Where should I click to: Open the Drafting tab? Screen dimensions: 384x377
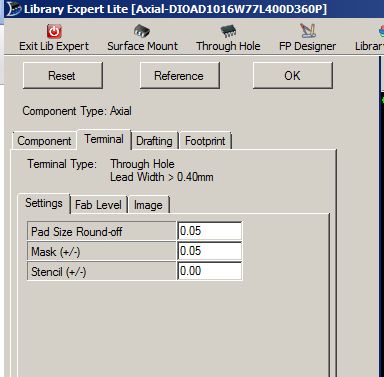pyautogui.click(x=154, y=141)
